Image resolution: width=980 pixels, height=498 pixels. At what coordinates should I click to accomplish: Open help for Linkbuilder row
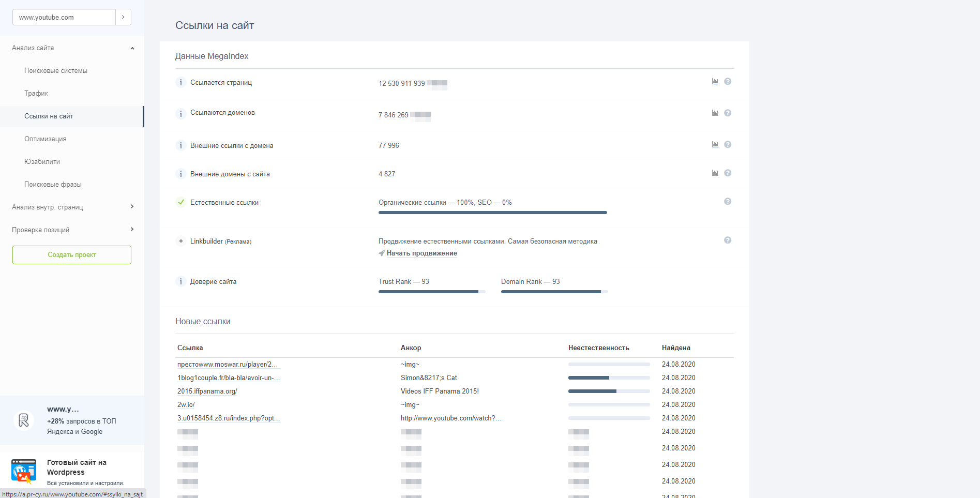[x=728, y=240]
